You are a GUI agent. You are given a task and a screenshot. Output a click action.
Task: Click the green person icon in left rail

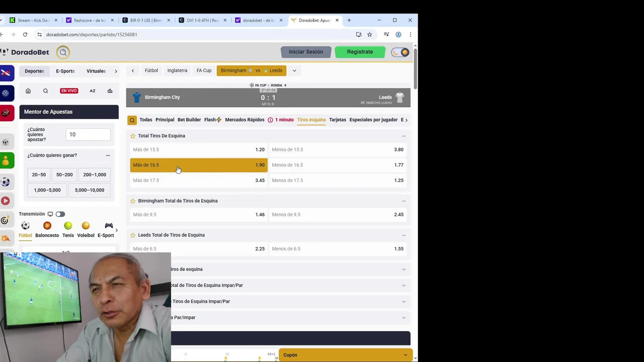pyautogui.click(x=6, y=160)
